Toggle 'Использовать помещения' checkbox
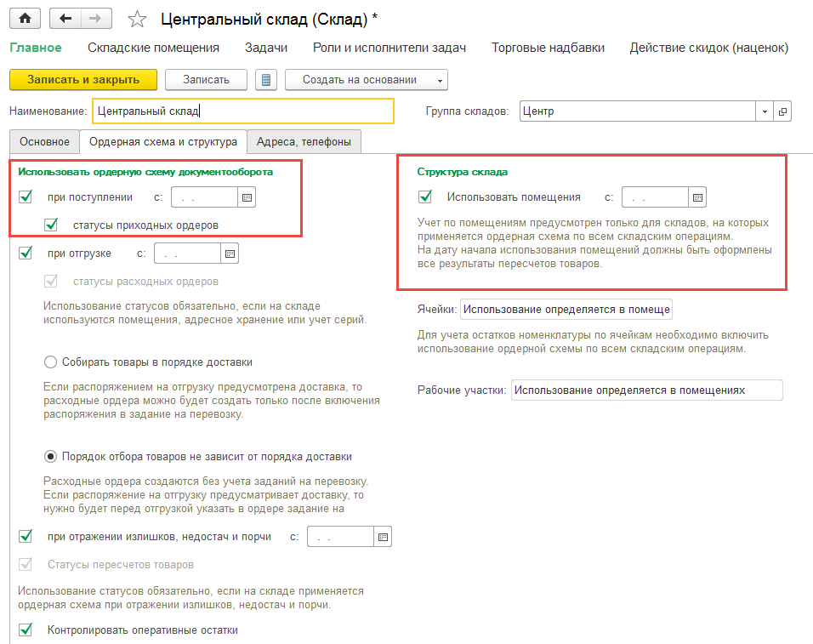Image resolution: width=813 pixels, height=644 pixels. coord(425,197)
